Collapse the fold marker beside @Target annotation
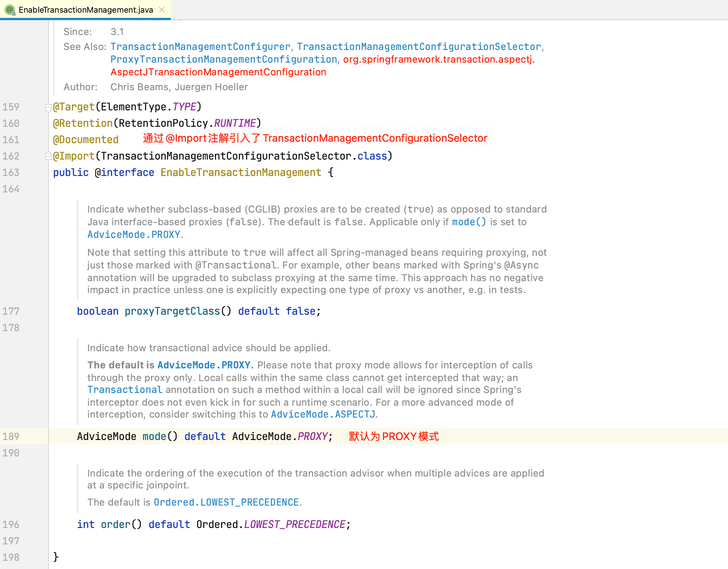The image size is (728, 569). click(48, 108)
